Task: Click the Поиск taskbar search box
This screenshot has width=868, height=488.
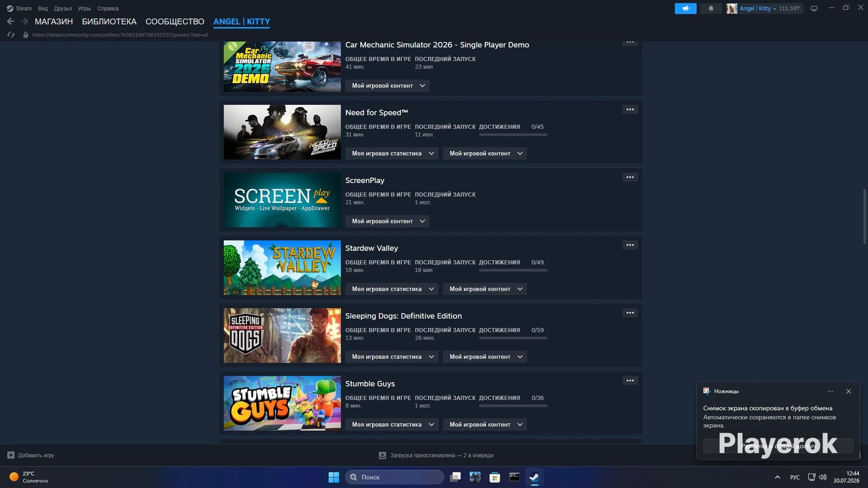Action: 394,477
